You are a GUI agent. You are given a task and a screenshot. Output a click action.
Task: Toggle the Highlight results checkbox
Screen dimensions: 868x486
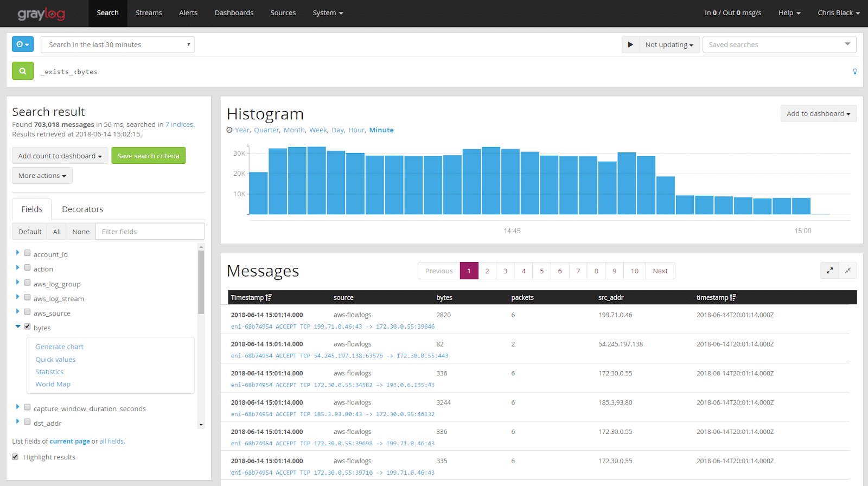(x=15, y=457)
